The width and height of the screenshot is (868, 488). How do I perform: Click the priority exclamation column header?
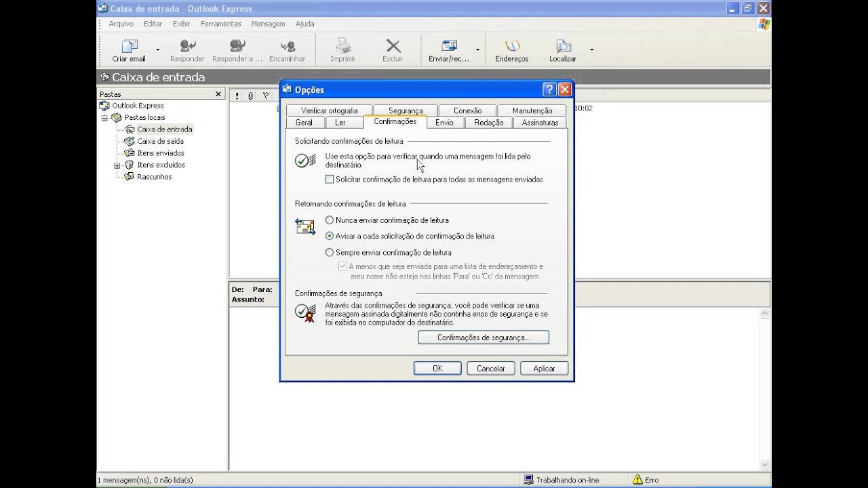[237, 96]
